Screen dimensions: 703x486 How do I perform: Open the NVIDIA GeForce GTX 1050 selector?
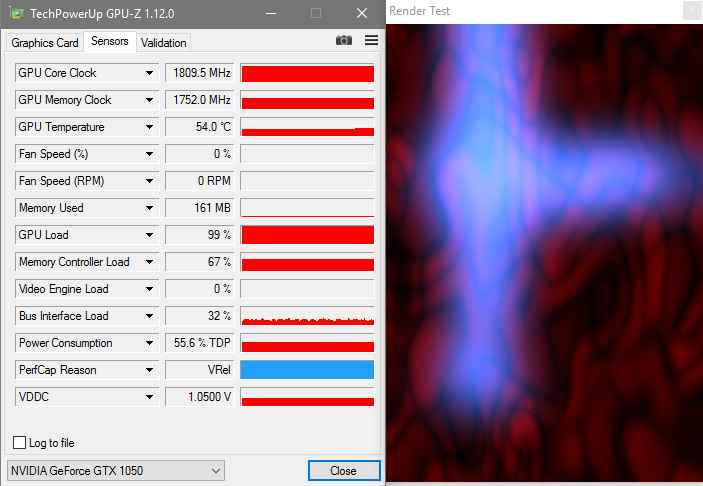116,470
